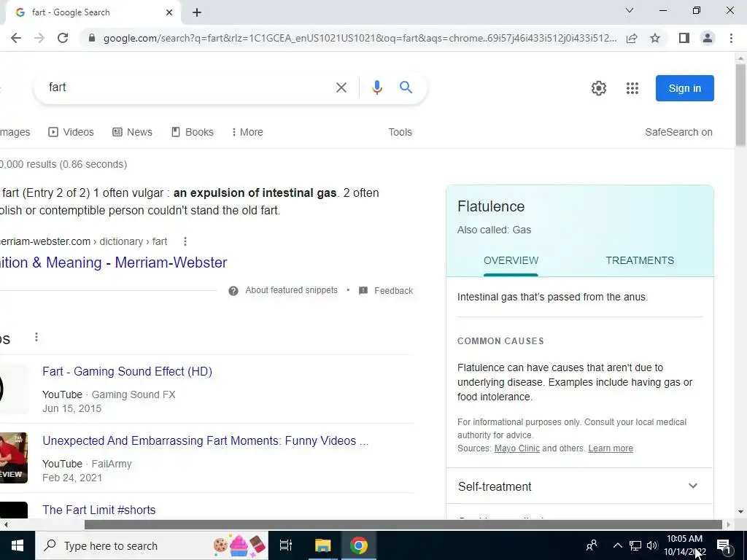The width and height of the screenshot is (747, 560).
Task: Open the Windows notification center
Action: [724, 545]
